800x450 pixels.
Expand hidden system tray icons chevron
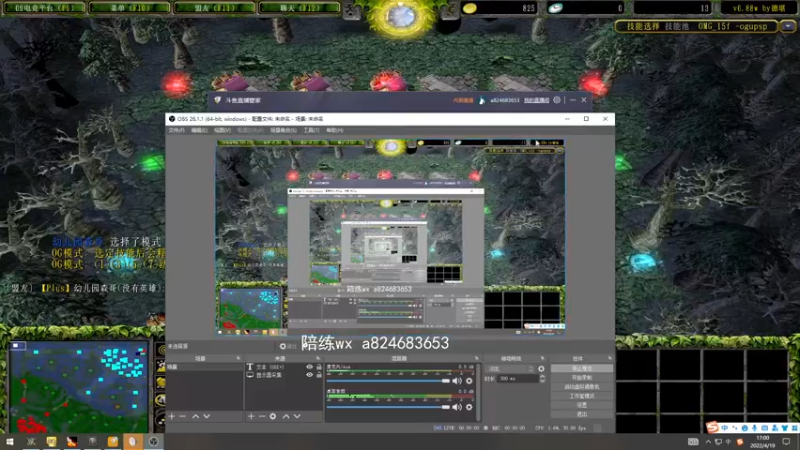coord(708,442)
